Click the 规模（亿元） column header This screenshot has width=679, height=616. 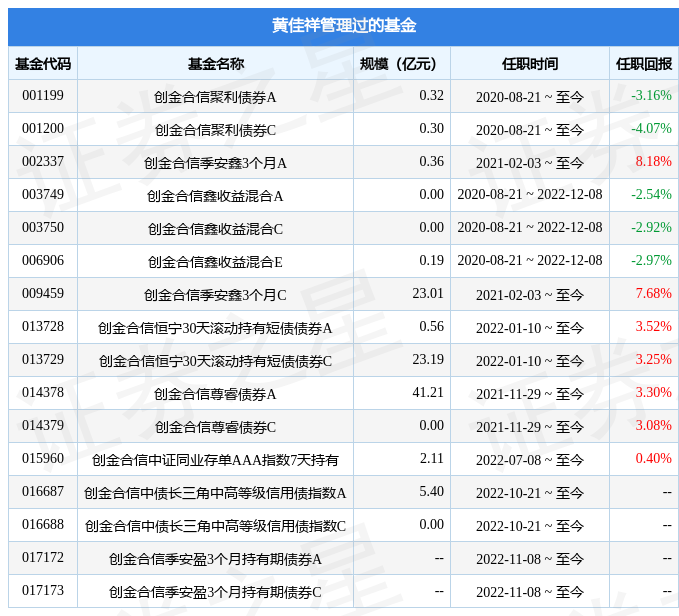pyautogui.click(x=399, y=63)
